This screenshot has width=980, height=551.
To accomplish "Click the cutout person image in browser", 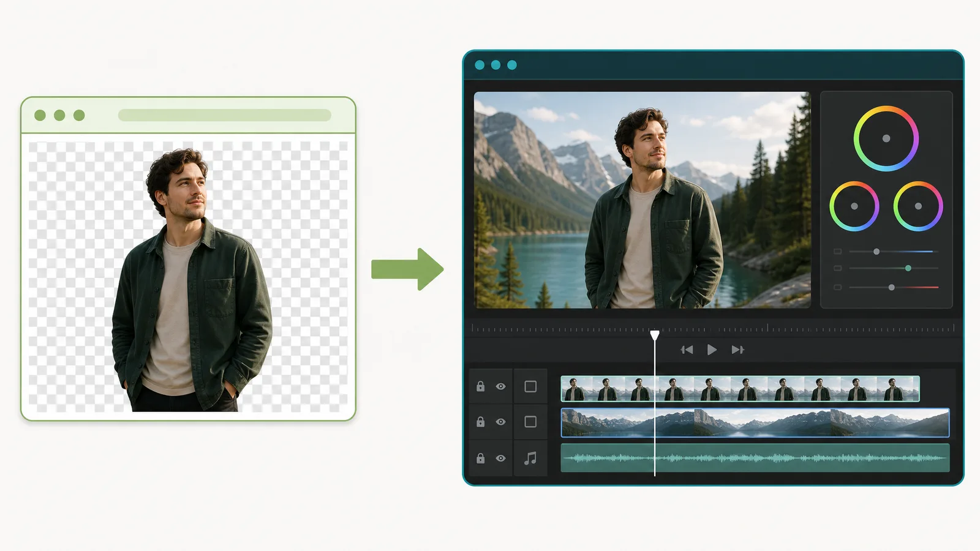I will click(x=192, y=280).
